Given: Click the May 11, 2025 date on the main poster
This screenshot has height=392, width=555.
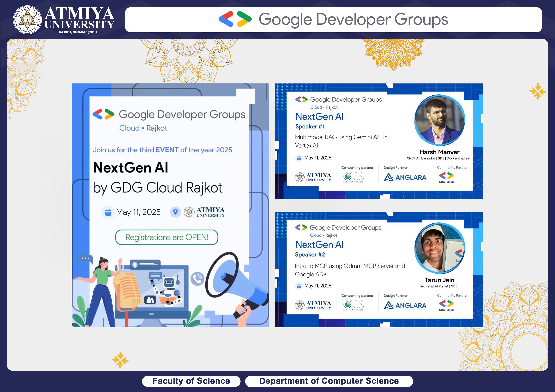Looking at the screenshot, I should [x=138, y=212].
